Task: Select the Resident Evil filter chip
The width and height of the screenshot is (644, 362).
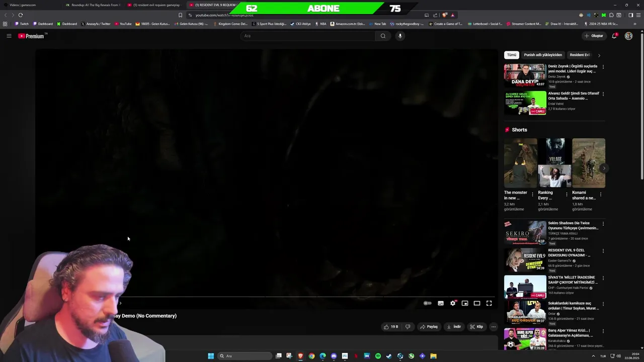Action: point(580,55)
